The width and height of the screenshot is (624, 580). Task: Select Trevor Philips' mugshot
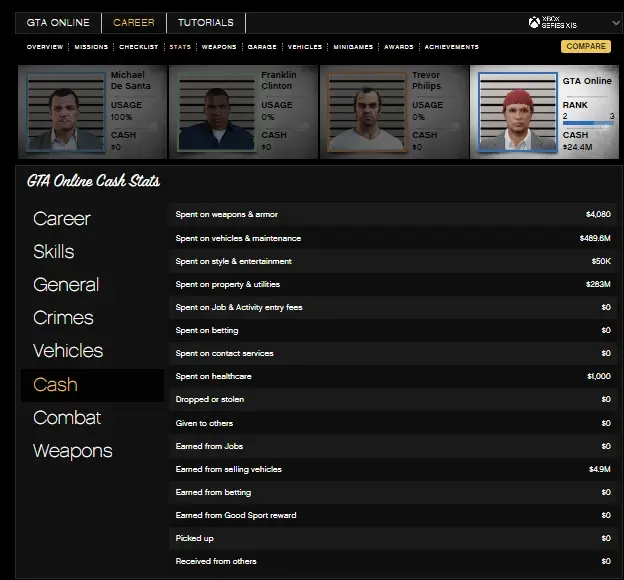pos(367,112)
